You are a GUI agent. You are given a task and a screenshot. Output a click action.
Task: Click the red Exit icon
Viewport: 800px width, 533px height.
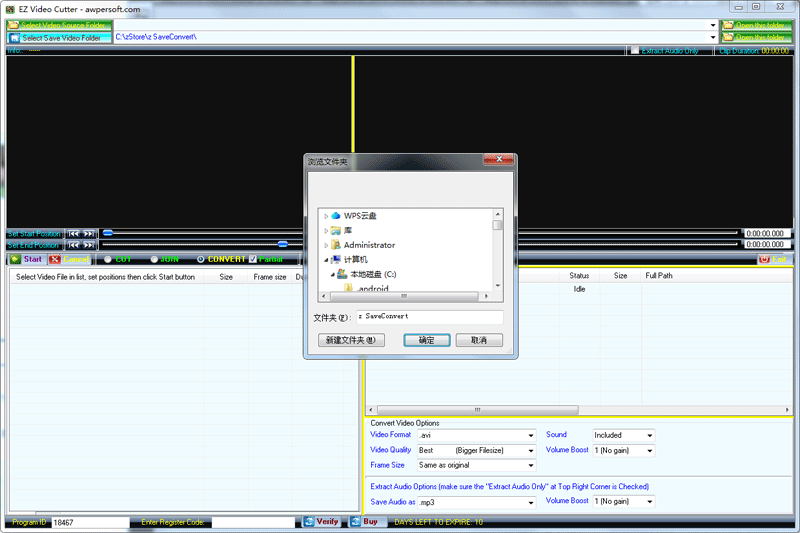point(764,259)
